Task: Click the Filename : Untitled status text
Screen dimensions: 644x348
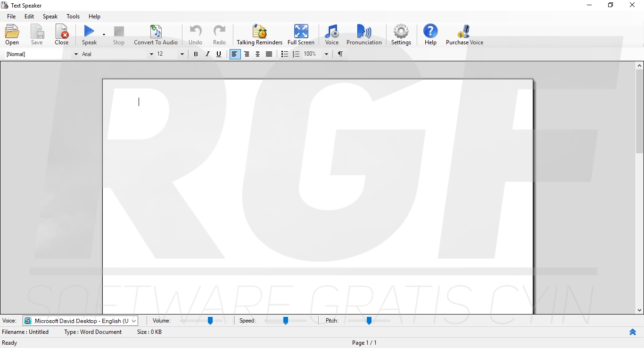Action: point(25,332)
